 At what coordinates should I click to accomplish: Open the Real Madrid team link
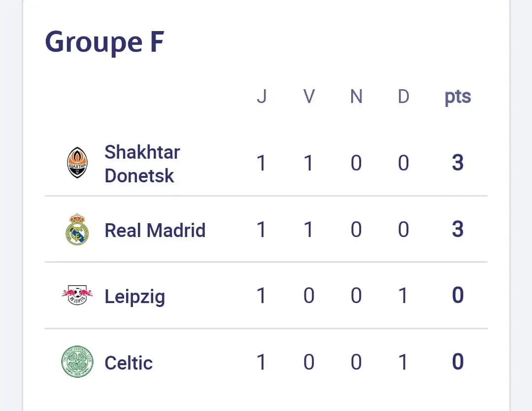point(155,230)
